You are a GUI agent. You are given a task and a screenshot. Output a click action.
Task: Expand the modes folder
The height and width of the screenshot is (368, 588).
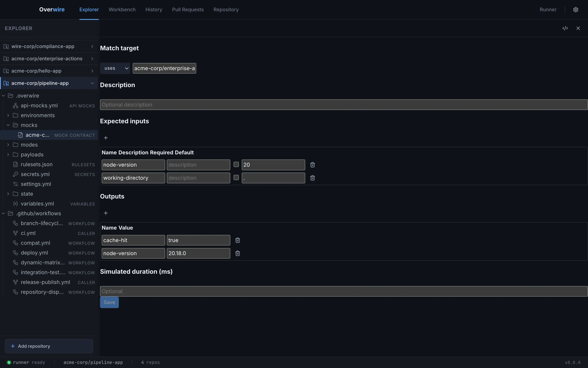(8, 145)
